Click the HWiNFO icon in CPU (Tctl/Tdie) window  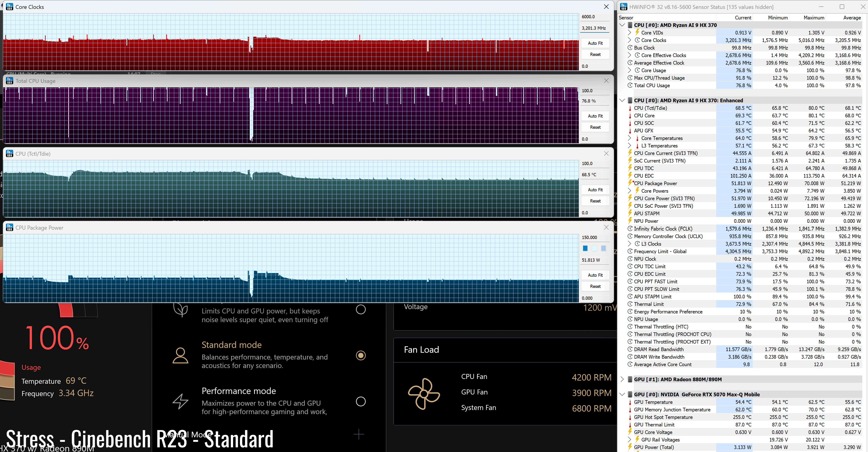pyautogui.click(x=10, y=154)
